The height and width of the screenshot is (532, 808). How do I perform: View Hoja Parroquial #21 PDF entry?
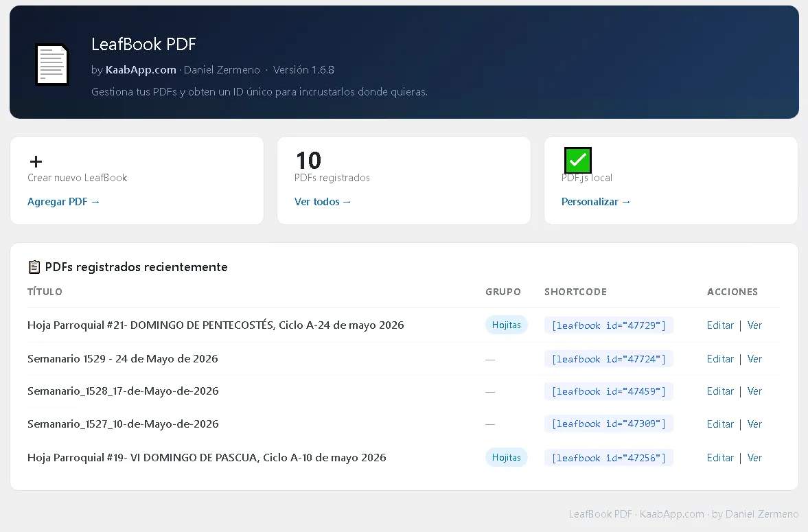(x=754, y=325)
